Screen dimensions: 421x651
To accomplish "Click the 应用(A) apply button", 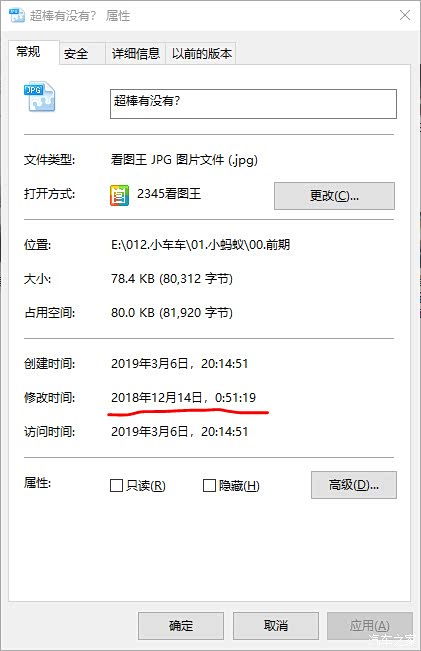I will point(370,625).
